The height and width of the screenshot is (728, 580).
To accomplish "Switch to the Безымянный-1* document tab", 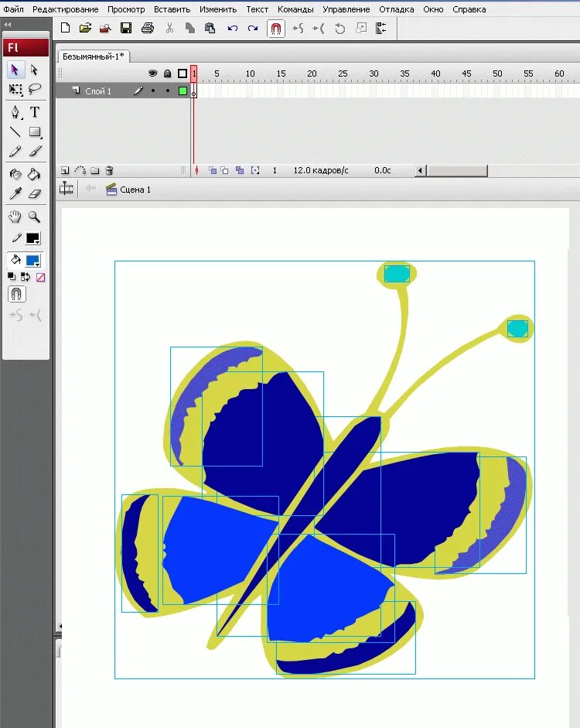I will pyautogui.click(x=94, y=56).
